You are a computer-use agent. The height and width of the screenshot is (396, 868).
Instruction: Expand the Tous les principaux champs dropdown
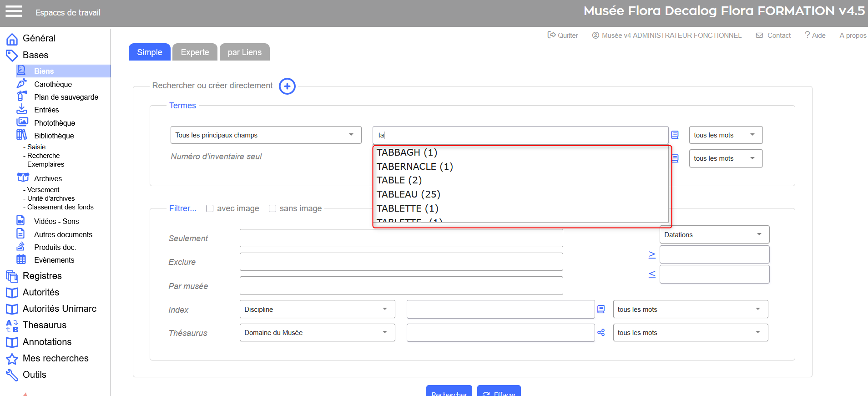(266, 135)
